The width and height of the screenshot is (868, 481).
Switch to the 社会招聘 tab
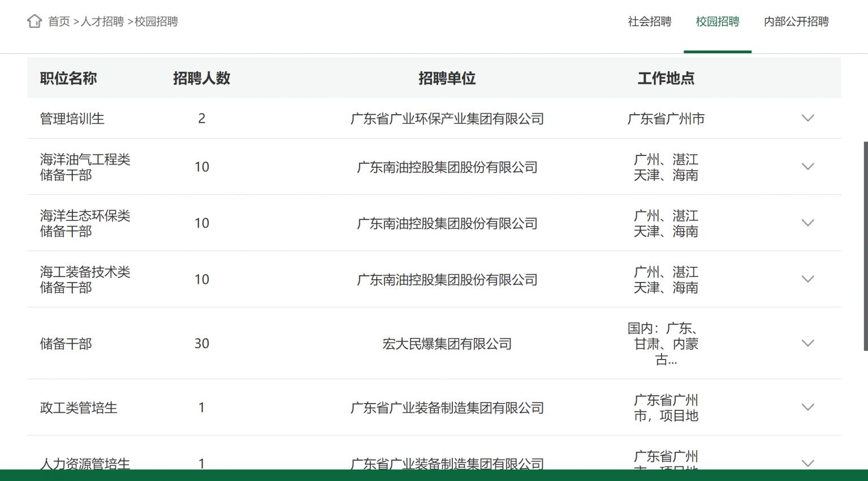point(648,23)
